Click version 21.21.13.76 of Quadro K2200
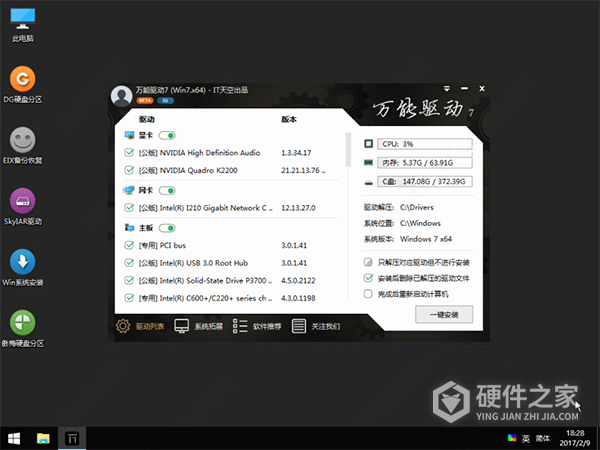The width and height of the screenshot is (600, 450). [303, 170]
